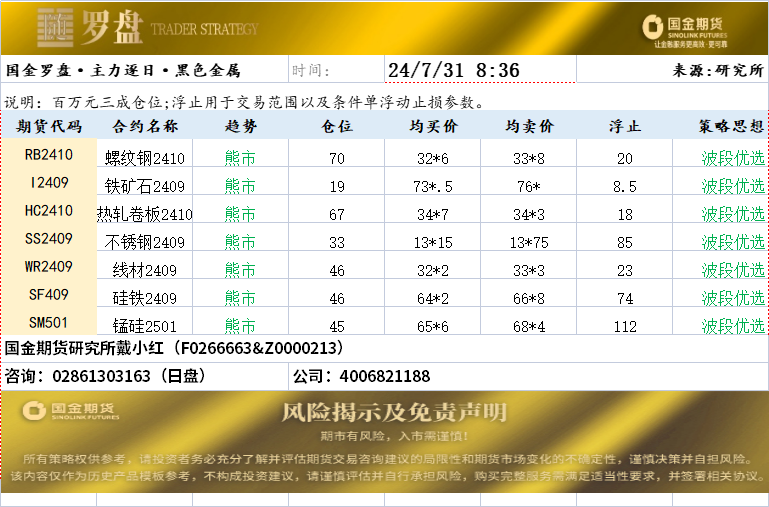Click the 国金期货 logo in top banner
The height and width of the screenshot is (507, 769).
click(x=685, y=30)
